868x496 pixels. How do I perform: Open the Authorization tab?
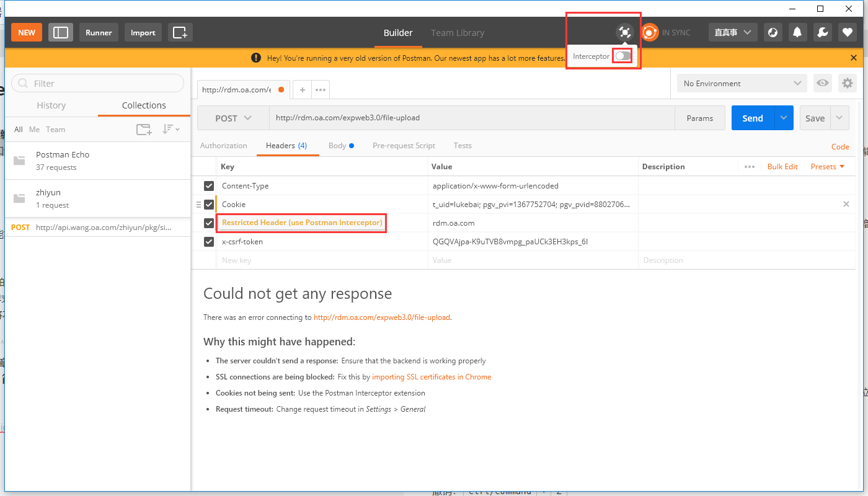point(224,146)
